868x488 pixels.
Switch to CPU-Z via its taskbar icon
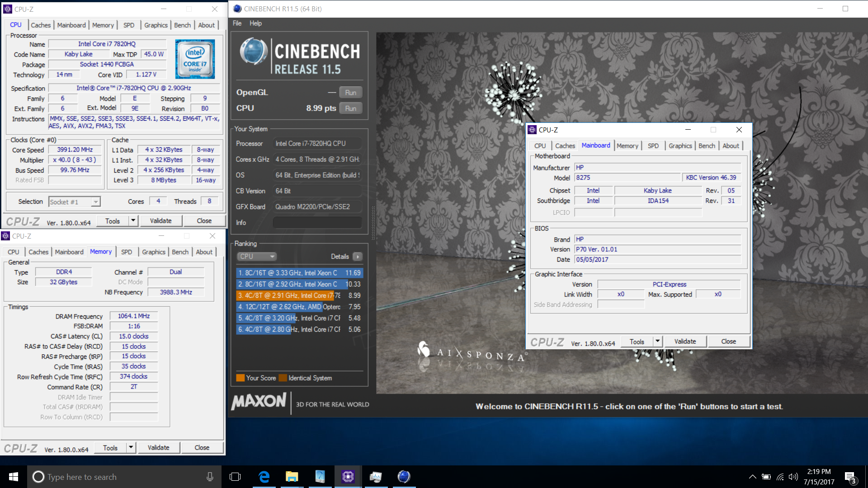click(x=348, y=477)
